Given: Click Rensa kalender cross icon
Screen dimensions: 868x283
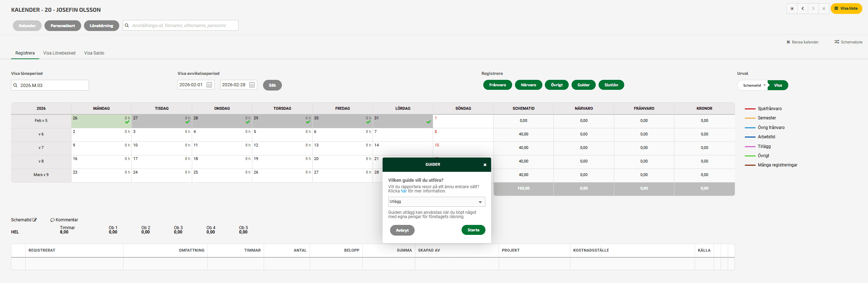Looking at the screenshot, I should [x=788, y=42].
